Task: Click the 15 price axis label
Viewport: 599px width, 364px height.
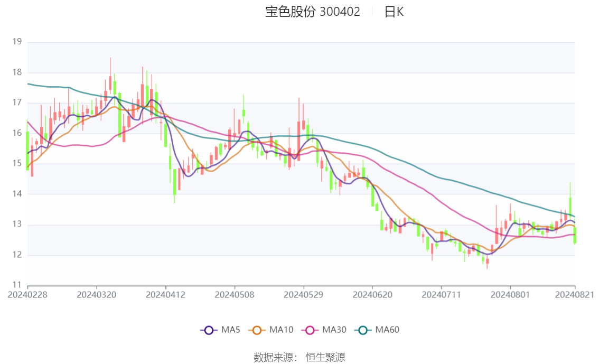Action: [x=17, y=163]
